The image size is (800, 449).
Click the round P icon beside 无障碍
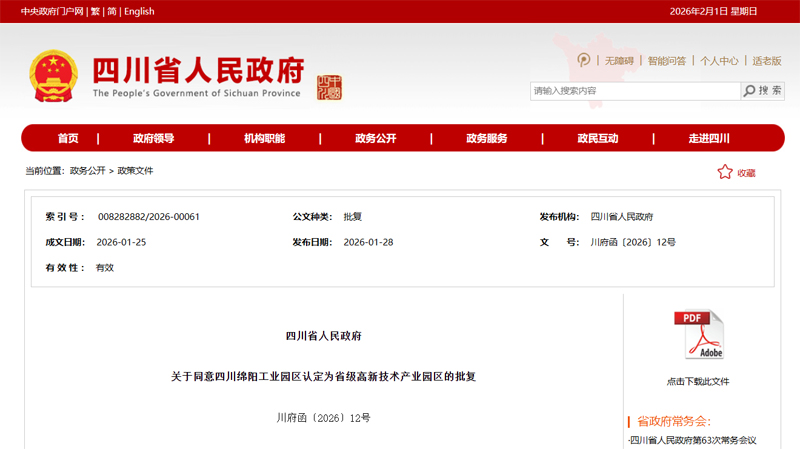[584, 60]
